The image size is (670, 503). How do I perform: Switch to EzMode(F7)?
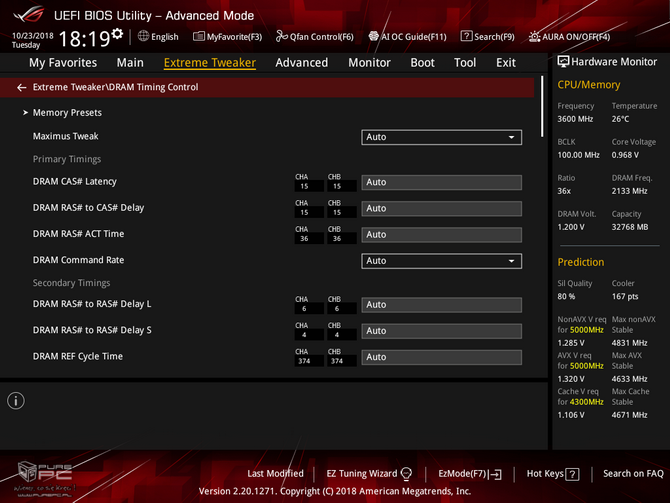470,474
